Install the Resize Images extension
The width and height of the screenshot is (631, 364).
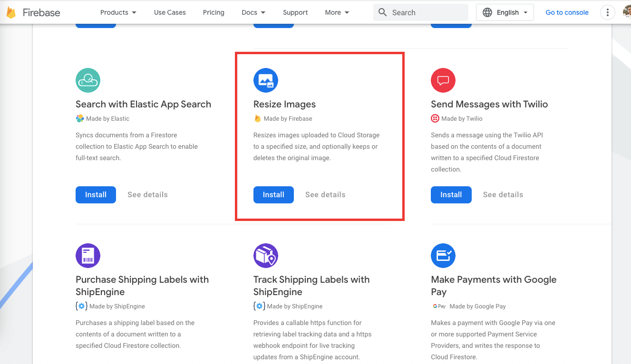pos(273,195)
